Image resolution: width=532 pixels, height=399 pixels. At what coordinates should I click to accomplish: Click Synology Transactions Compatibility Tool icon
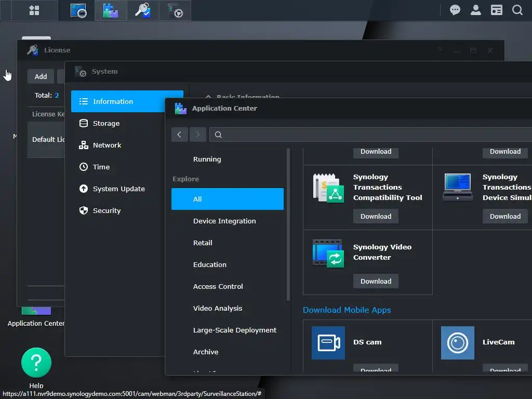(x=328, y=188)
